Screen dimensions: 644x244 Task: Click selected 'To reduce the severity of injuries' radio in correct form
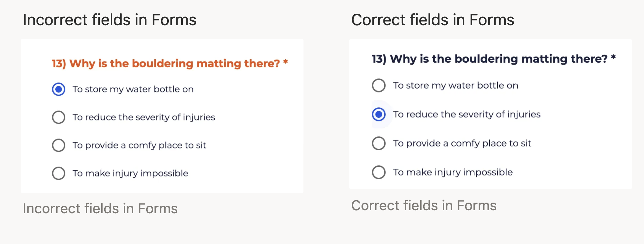click(379, 114)
